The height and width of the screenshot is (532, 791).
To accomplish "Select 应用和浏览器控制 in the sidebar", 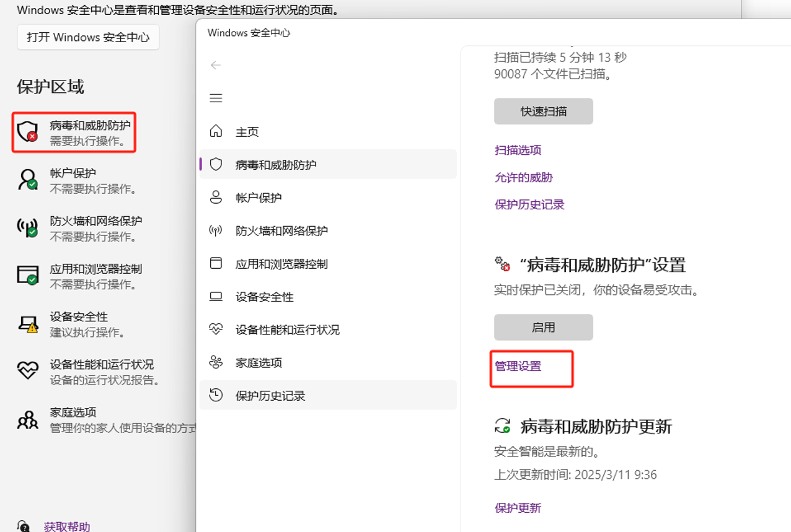I will click(328, 263).
